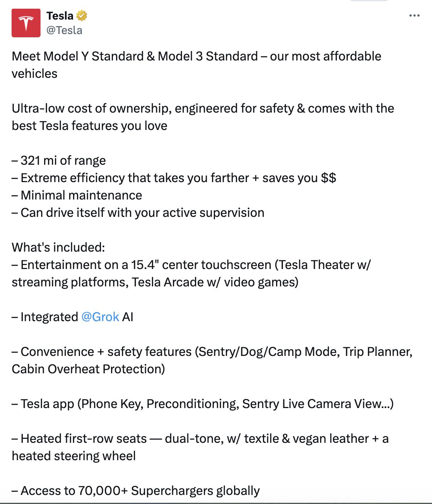Click the "Minimal maintenance" line

(81, 195)
